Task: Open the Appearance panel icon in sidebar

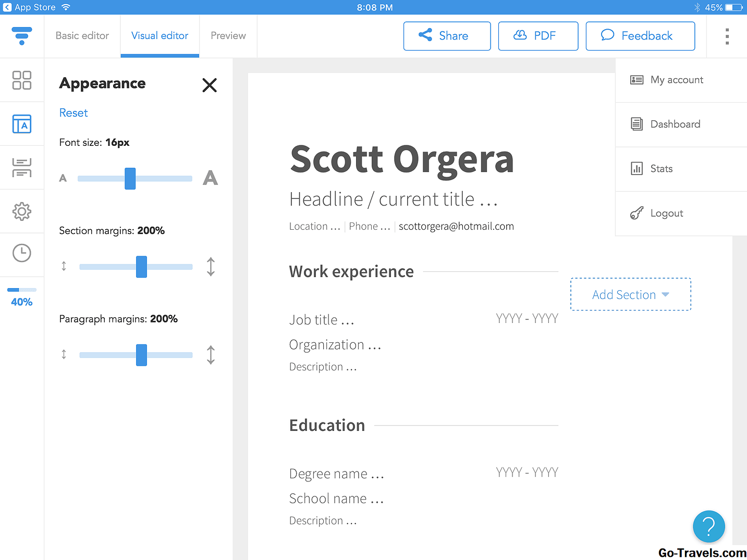Action: pos(21,124)
